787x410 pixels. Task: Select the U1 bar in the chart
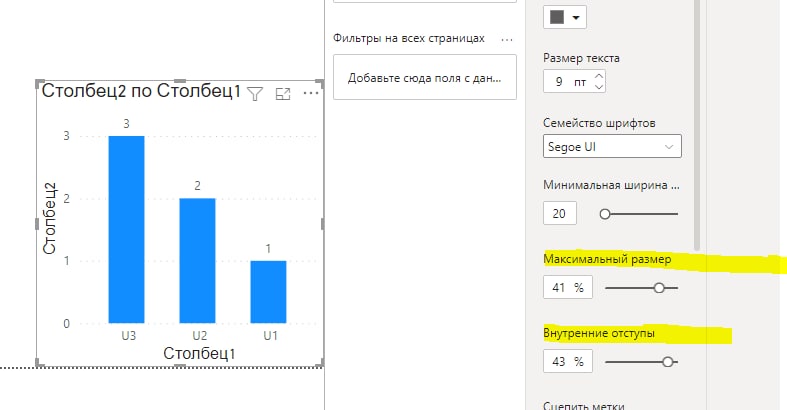pos(269,292)
